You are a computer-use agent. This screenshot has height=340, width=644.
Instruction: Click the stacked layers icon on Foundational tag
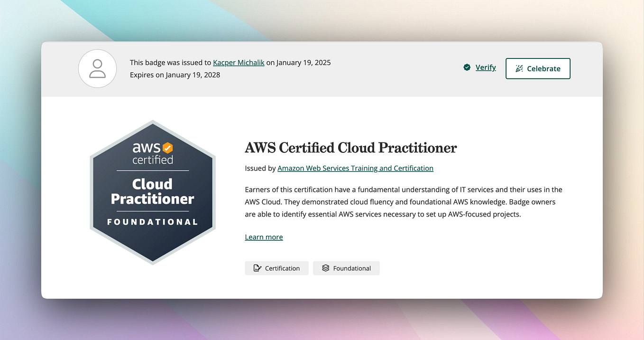325,268
